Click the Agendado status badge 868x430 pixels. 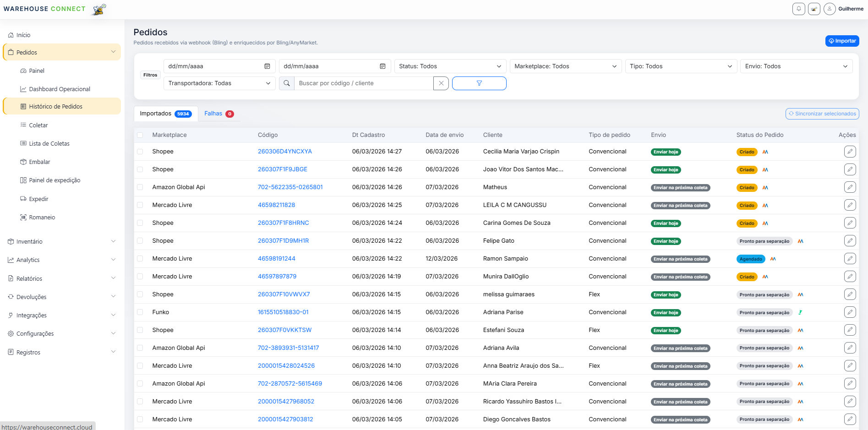[751, 259]
